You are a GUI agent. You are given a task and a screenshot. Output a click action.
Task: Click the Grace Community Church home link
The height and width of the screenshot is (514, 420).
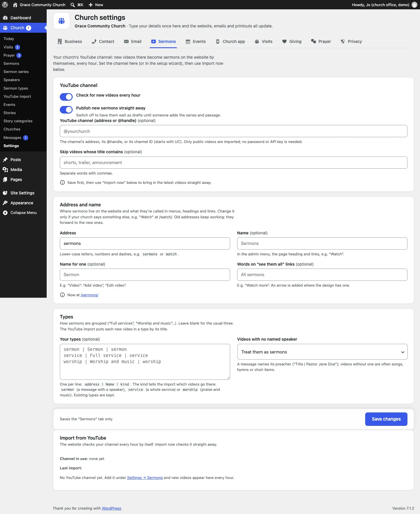[x=39, y=5]
